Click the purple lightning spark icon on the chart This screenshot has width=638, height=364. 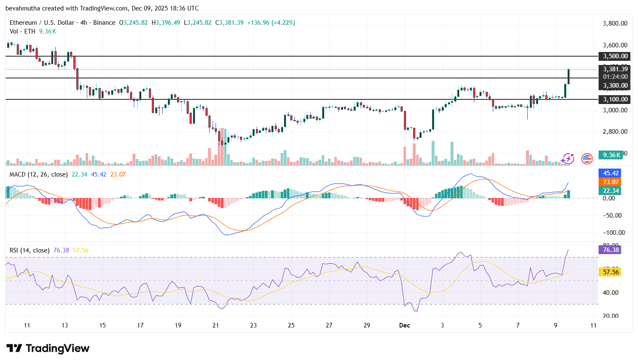tap(568, 159)
